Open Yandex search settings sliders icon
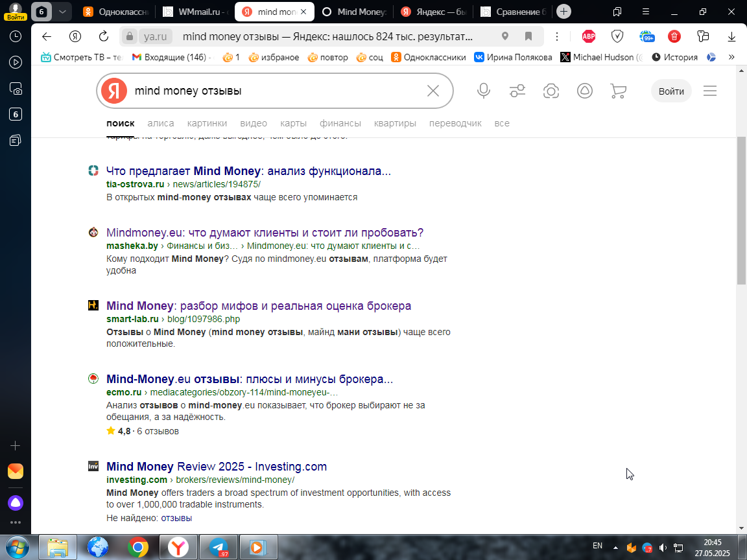Screen dimensions: 747x560 (x=517, y=91)
